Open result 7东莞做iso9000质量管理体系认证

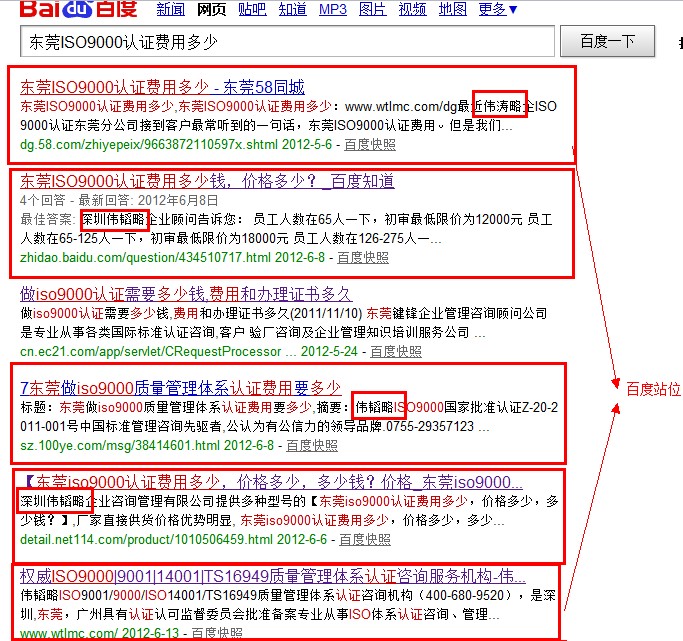point(180,387)
